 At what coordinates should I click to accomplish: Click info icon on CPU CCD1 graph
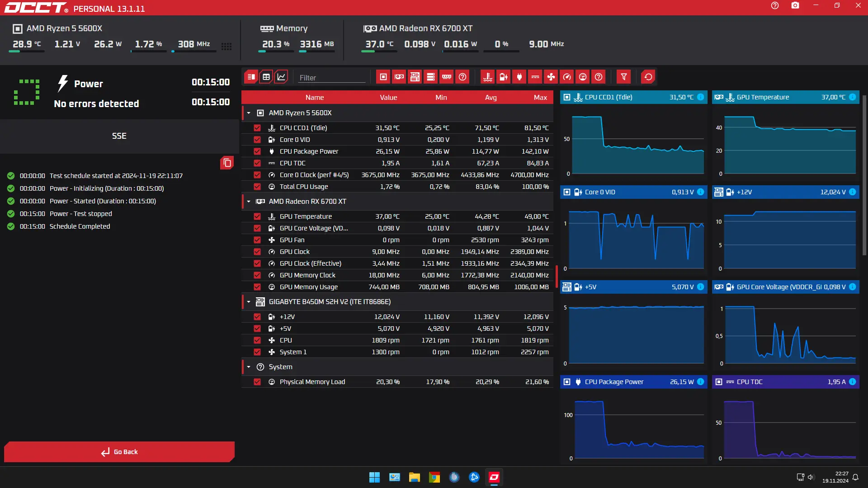click(x=701, y=97)
